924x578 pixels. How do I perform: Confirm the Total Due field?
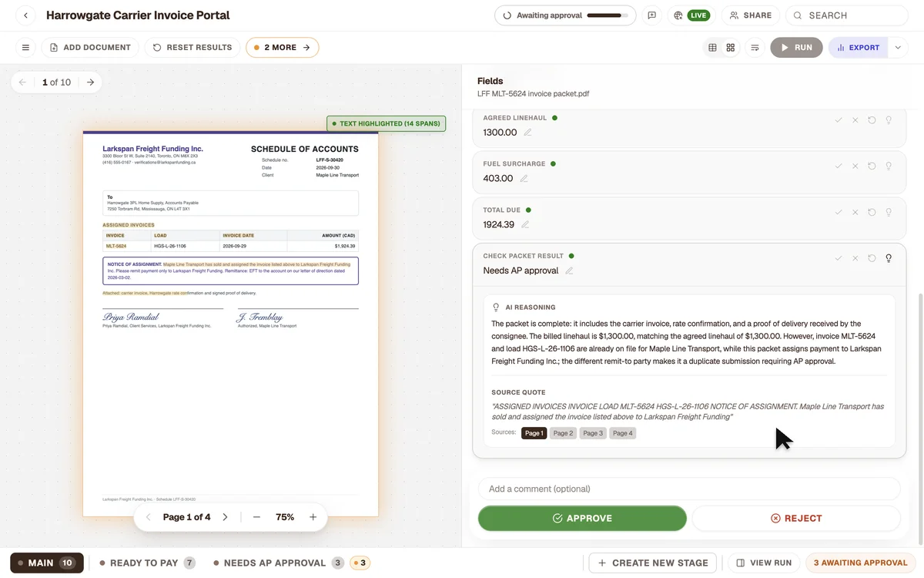(839, 212)
